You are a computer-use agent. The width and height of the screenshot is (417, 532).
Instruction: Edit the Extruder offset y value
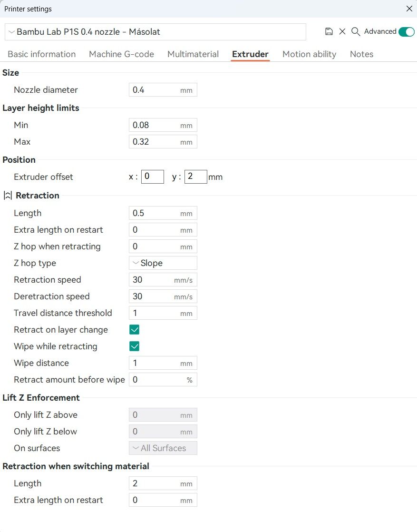(195, 177)
